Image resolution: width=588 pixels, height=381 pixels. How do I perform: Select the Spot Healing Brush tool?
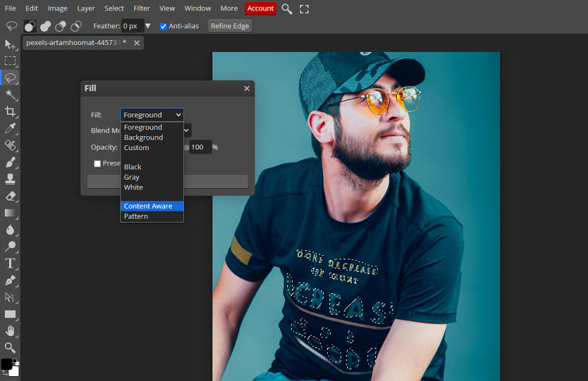(10, 145)
